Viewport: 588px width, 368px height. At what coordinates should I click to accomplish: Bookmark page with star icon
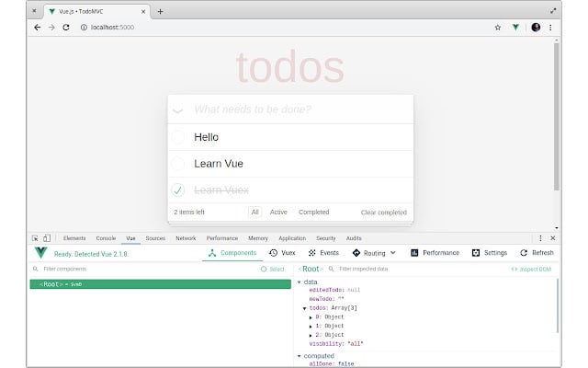(498, 28)
